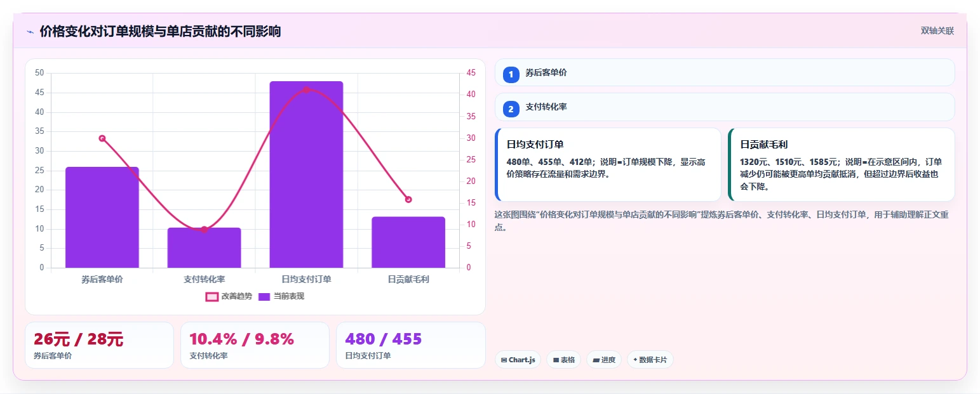Toggle the 当前表现 legend entry
This screenshot has height=394, width=980.
click(281, 296)
